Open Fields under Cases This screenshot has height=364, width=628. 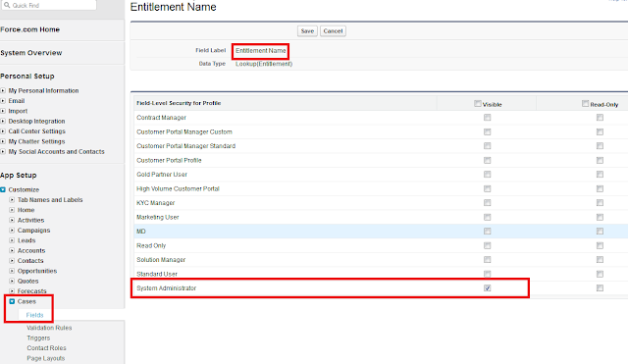coord(34,315)
